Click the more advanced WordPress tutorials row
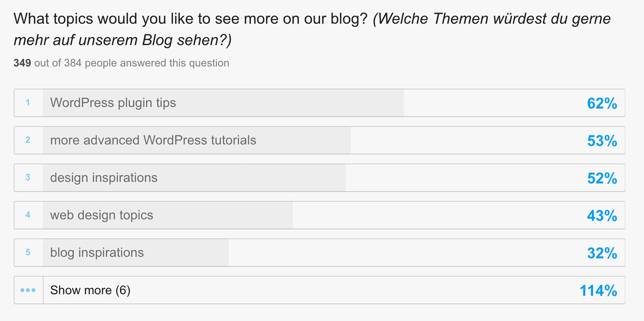644x321 pixels. pyautogui.click(x=319, y=140)
